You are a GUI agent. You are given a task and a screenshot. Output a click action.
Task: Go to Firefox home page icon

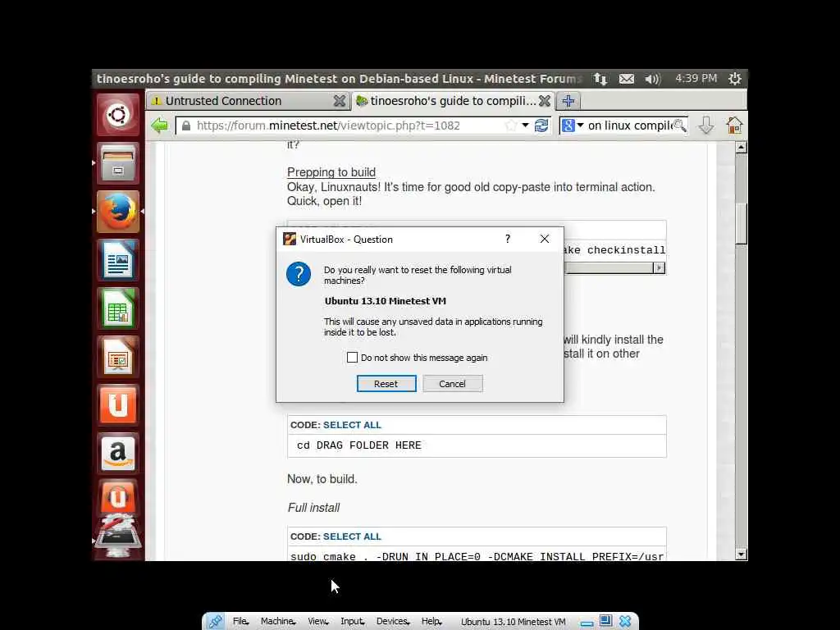(x=734, y=126)
